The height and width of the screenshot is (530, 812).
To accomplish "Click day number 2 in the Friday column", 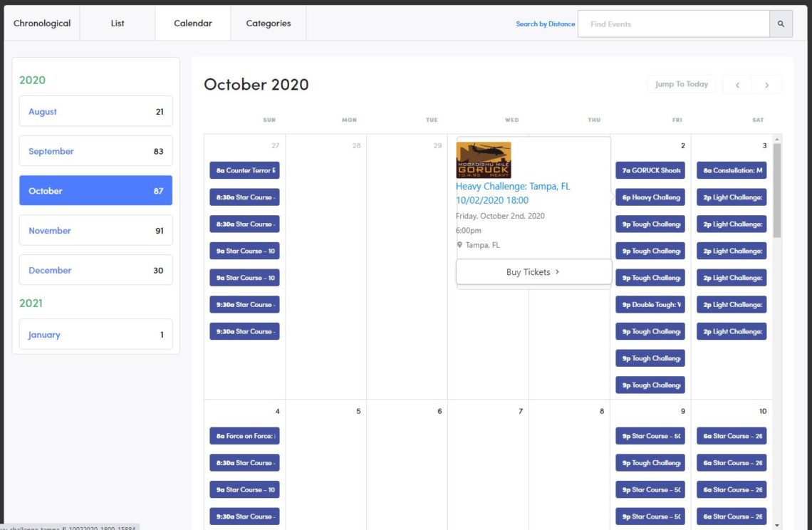I will pyautogui.click(x=683, y=145).
